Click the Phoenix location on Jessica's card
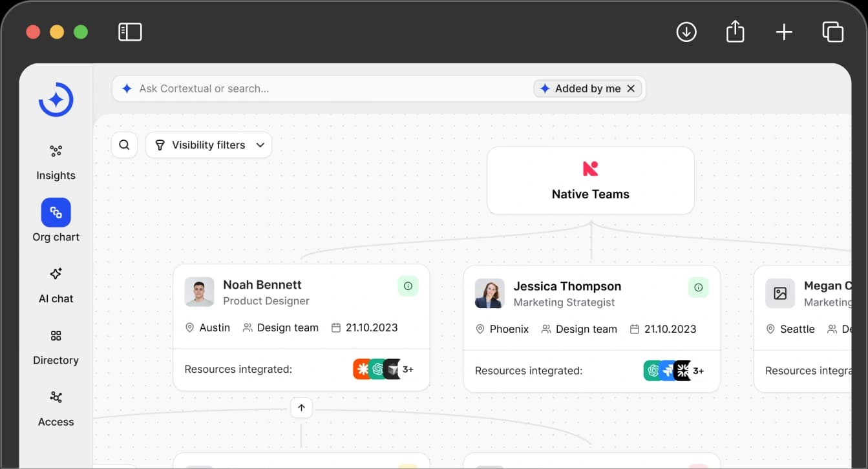 pos(502,329)
